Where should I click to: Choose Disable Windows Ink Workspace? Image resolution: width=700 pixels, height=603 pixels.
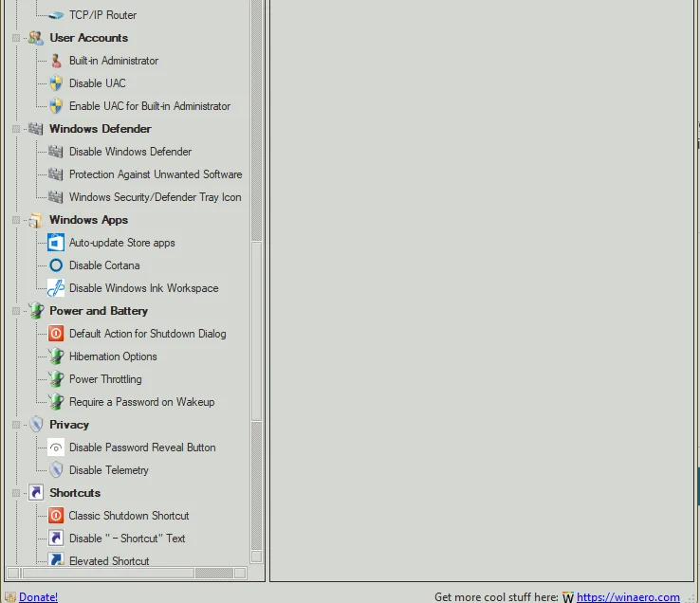click(x=144, y=288)
